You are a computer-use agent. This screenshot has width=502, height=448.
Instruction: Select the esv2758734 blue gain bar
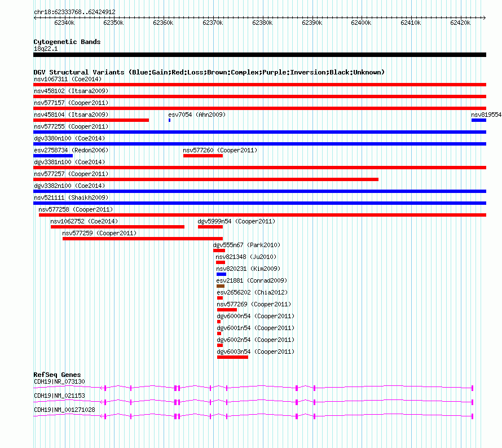53,156
